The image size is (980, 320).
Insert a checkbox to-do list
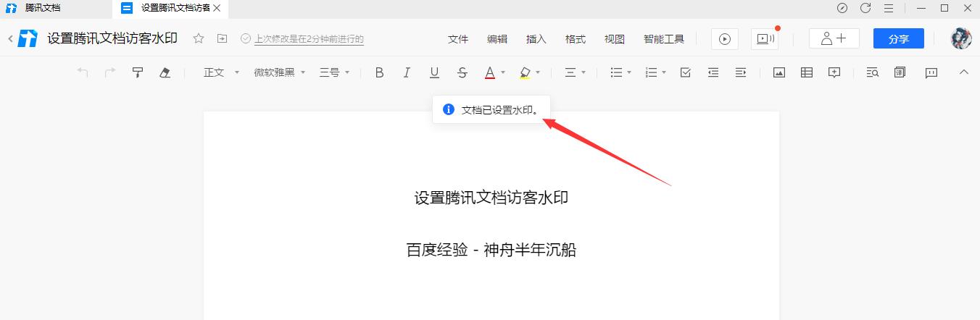tap(686, 72)
